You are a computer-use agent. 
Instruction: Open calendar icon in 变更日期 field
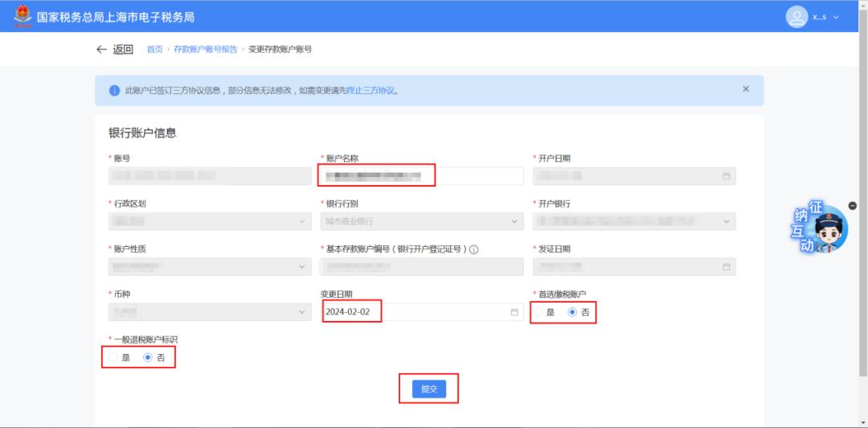pos(514,312)
